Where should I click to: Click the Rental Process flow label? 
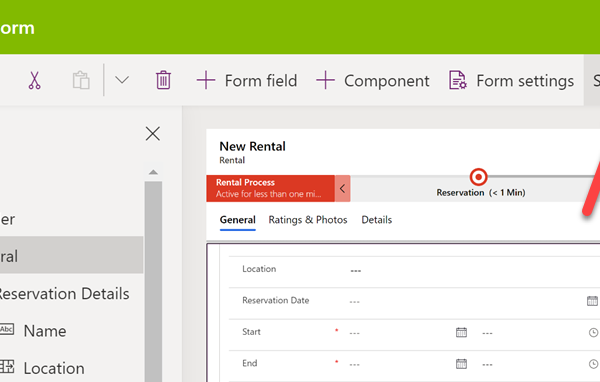[245, 182]
